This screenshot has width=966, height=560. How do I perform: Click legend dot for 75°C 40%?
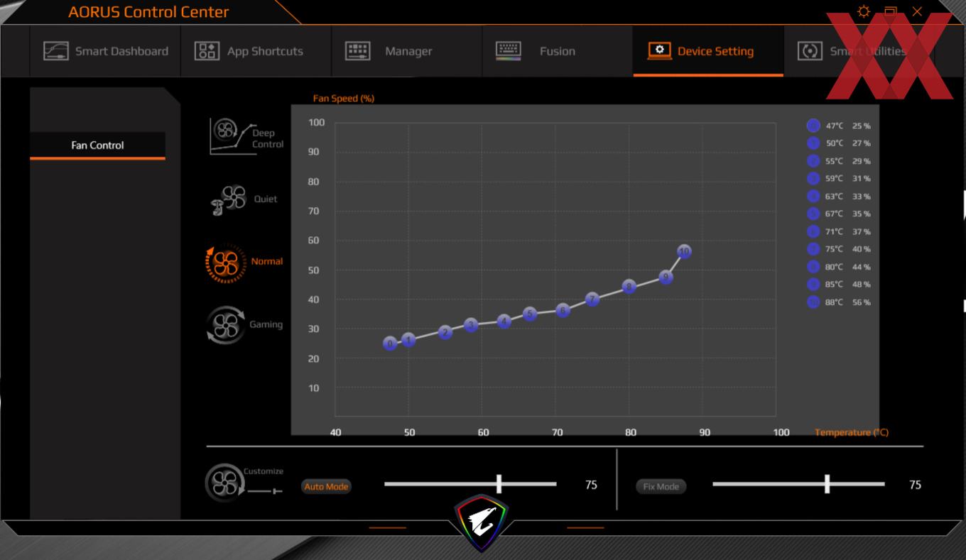(813, 249)
